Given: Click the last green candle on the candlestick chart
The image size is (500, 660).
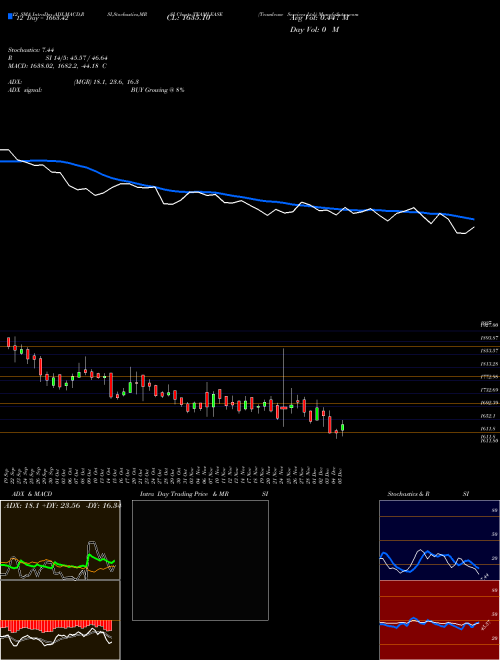Looking at the screenshot, I should pyautogui.click(x=343, y=428).
